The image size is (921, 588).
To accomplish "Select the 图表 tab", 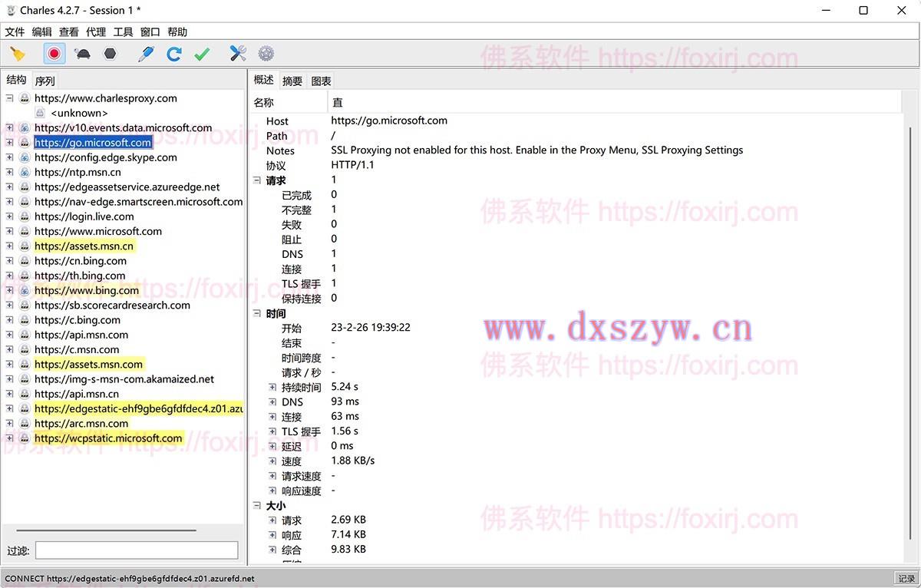I will point(322,81).
